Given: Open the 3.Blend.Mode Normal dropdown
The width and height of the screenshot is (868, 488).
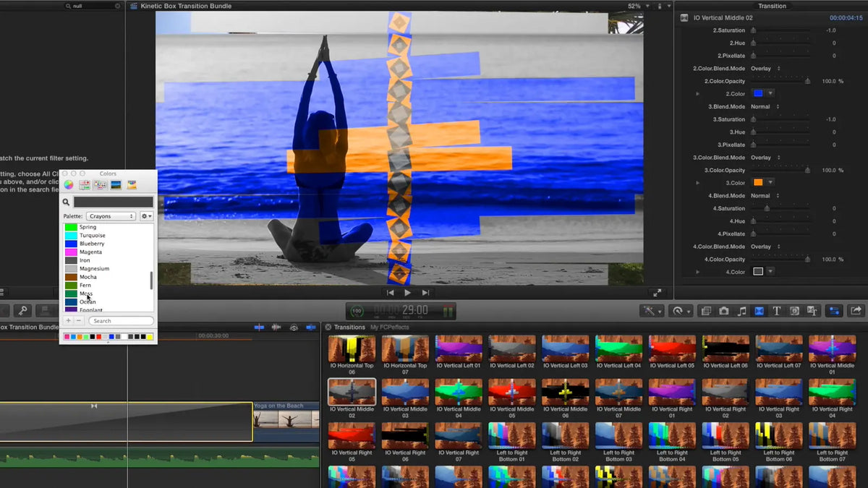Looking at the screenshot, I should [765, 107].
